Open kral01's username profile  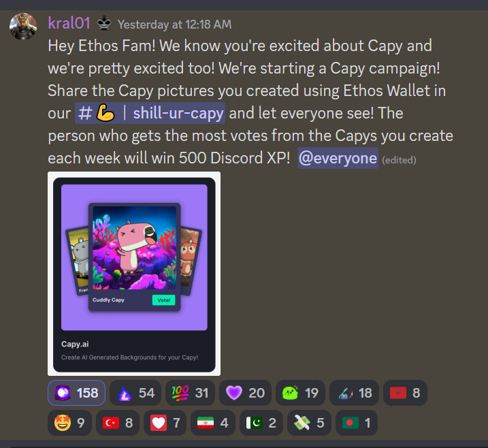tap(69, 23)
